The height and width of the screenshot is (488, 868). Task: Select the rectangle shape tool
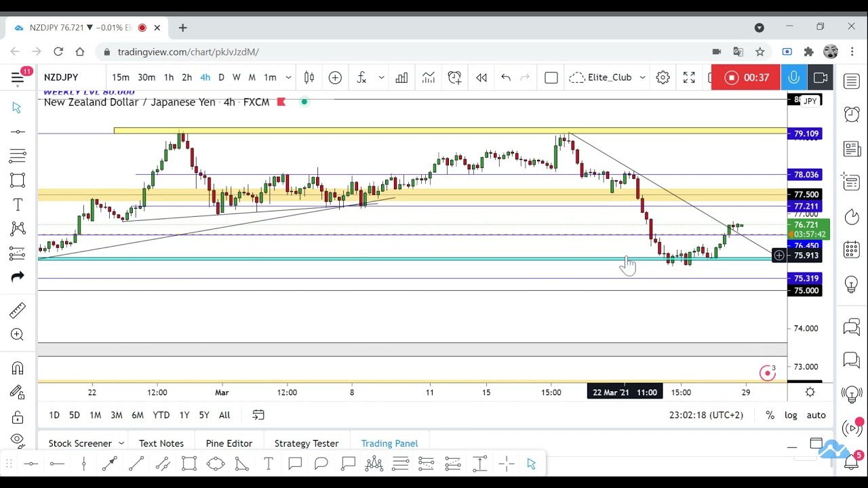pyautogui.click(x=18, y=180)
